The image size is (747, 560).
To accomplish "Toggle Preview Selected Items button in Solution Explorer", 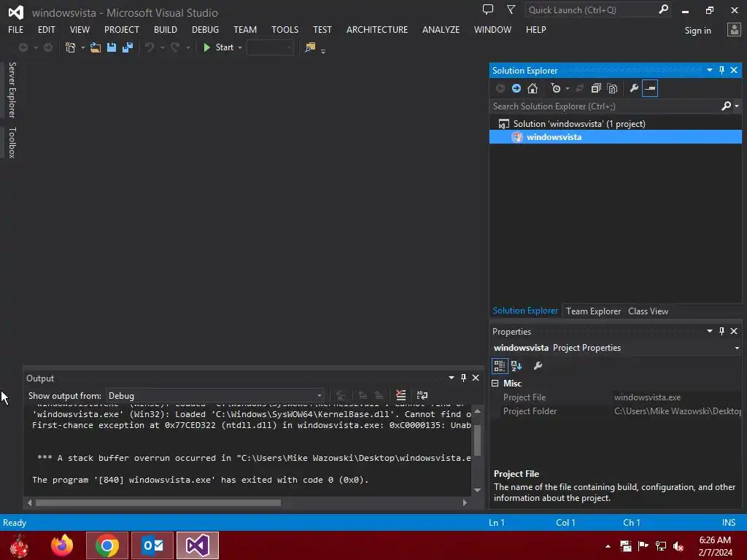I will (x=650, y=88).
